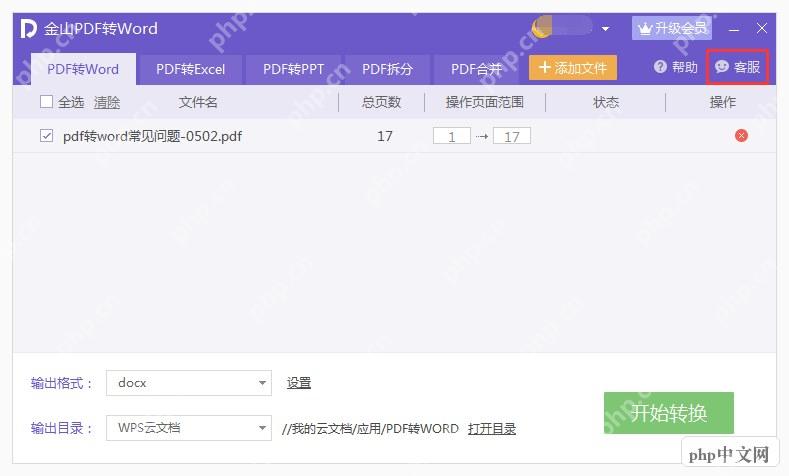
Task: Switch to the PDF转Word tab
Action: 83,69
